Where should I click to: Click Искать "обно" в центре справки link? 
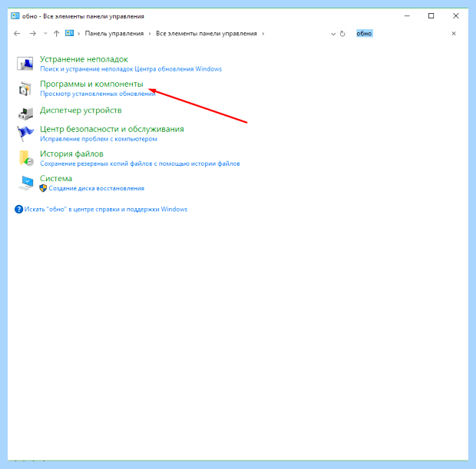tap(106, 209)
